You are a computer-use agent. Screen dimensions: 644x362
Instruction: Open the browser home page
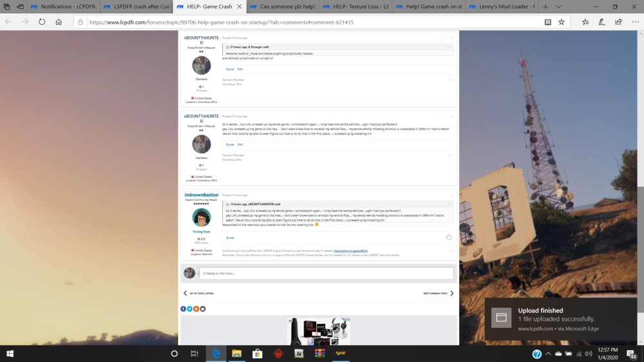coord(59,22)
